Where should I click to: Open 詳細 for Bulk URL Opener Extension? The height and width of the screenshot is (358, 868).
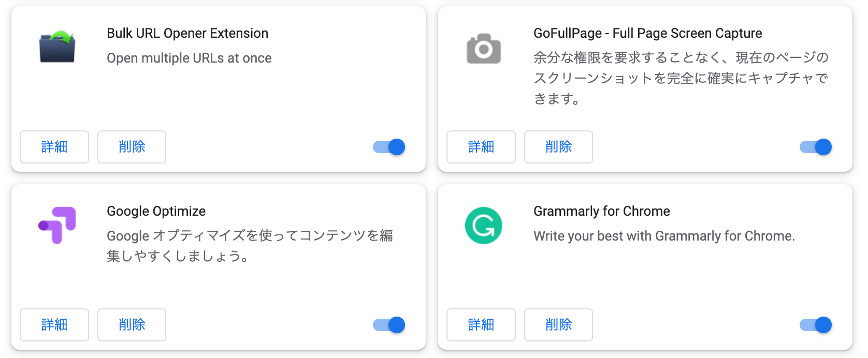pyautogui.click(x=54, y=147)
